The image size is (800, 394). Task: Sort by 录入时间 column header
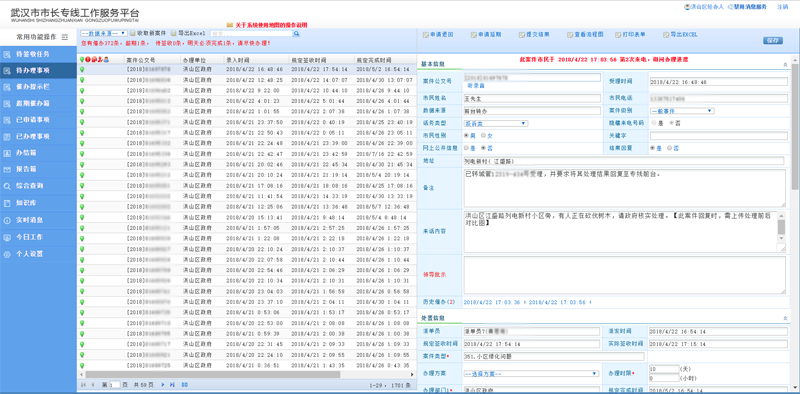tap(257, 60)
